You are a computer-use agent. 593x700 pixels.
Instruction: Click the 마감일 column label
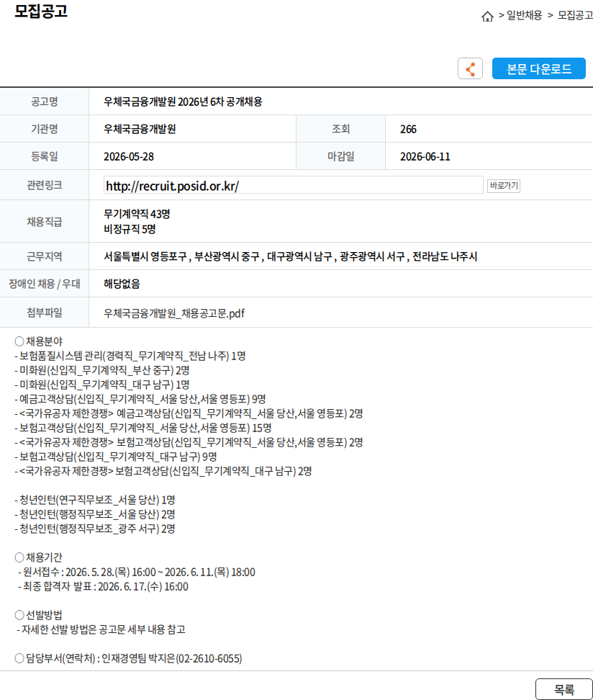(x=341, y=157)
